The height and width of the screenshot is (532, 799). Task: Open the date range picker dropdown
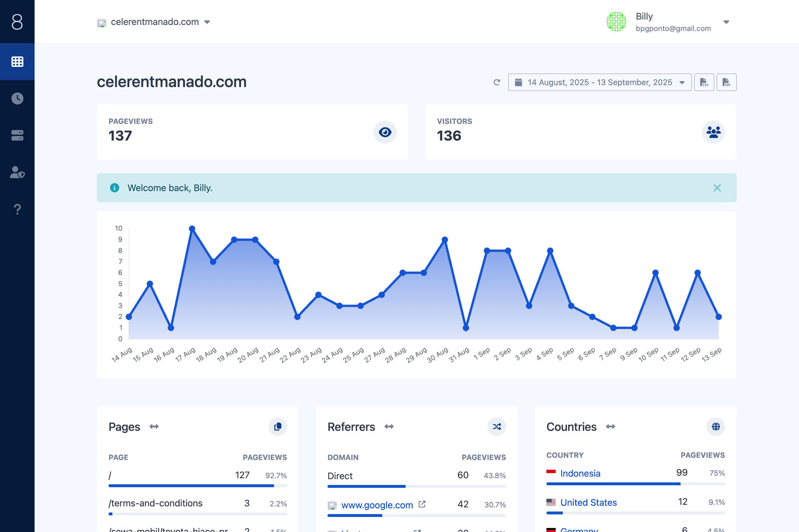600,83
